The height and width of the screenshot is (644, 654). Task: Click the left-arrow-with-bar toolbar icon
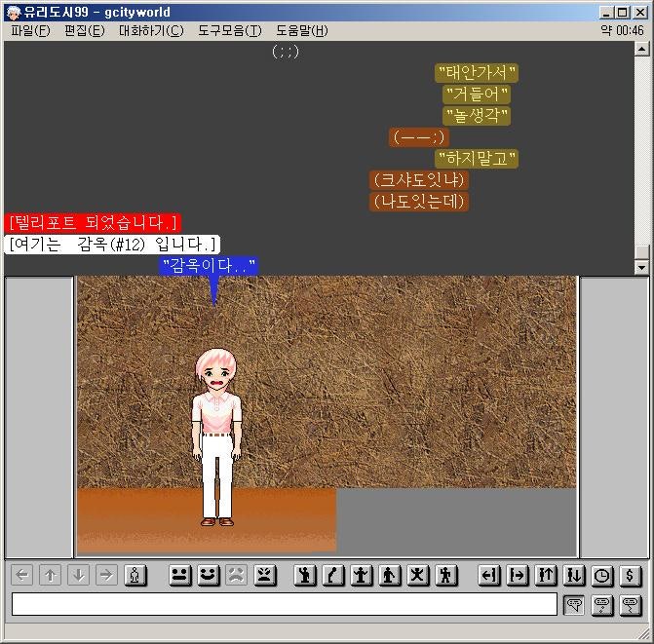[489, 575]
